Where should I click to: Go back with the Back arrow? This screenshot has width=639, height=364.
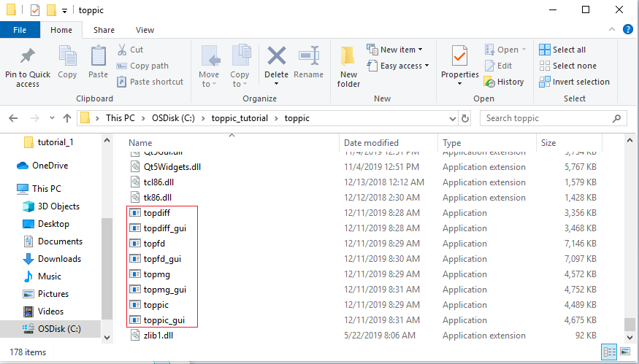(x=13, y=118)
